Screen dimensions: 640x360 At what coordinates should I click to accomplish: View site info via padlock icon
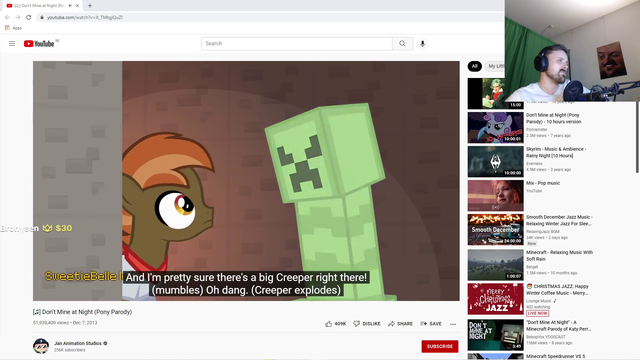(42, 17)
